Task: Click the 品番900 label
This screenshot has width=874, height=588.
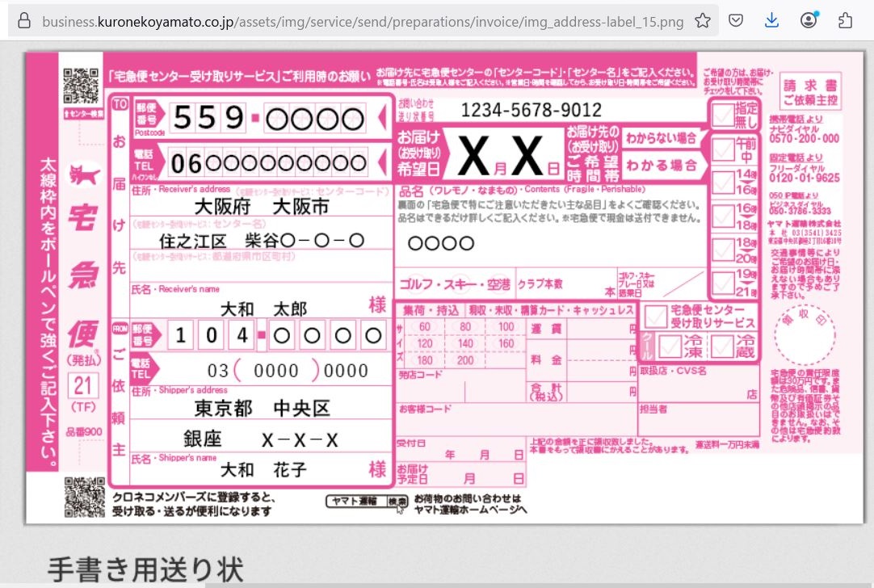Action: point(84,432)
